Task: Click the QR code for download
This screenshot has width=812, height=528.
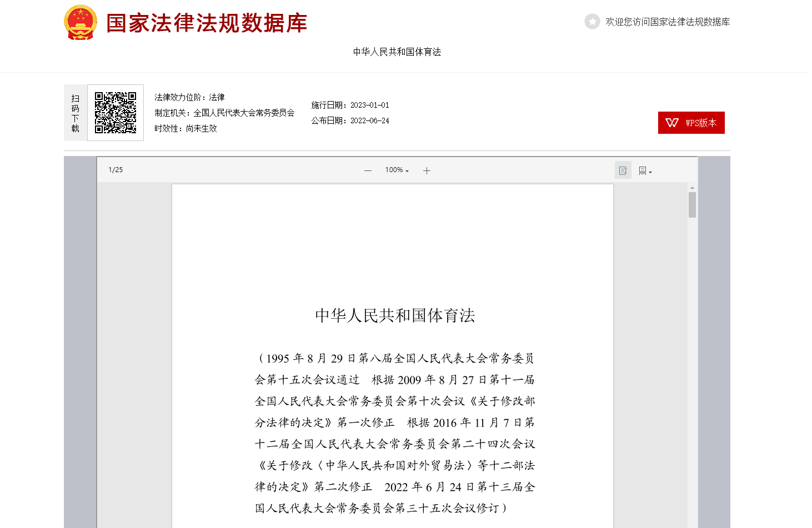Action: 116,113
